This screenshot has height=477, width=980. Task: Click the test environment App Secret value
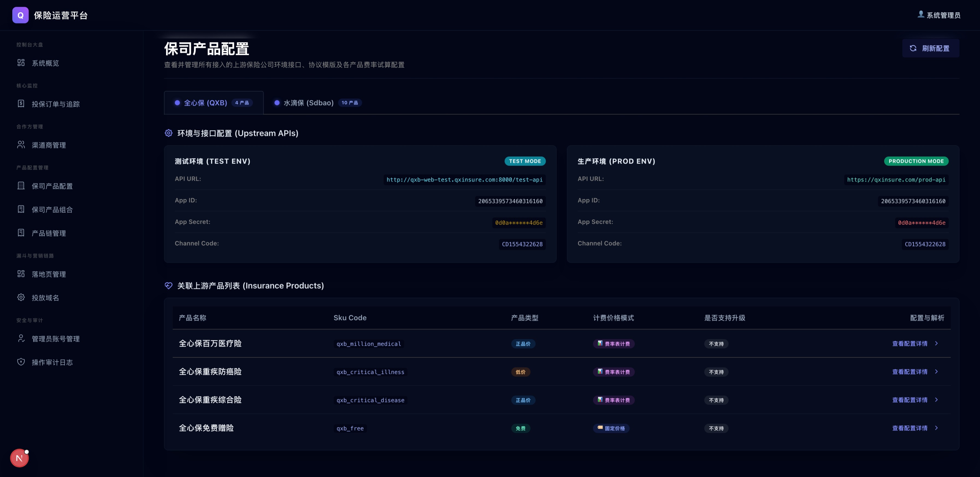[518, 222]
